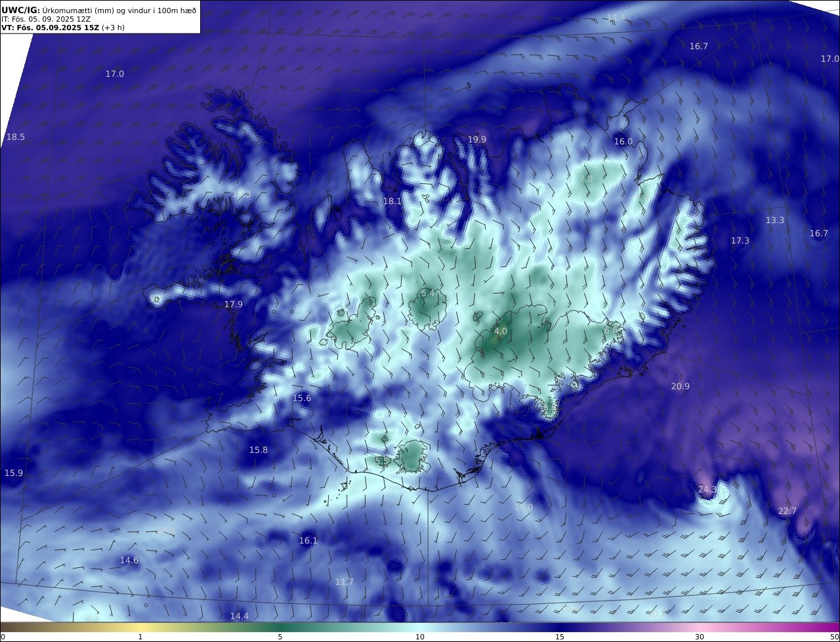The image size is (840, 642).
Task: Select the valid time 'VT: Fös. 05.09.2025 15Z'
Action: [x=51, y=28]
